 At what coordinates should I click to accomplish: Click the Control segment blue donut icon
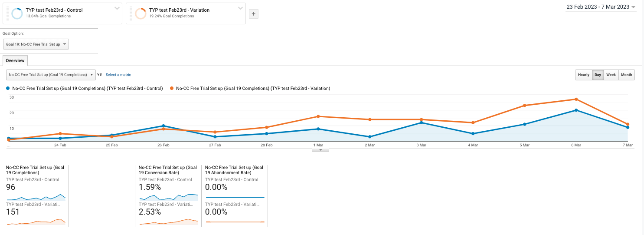click(17, 13)
